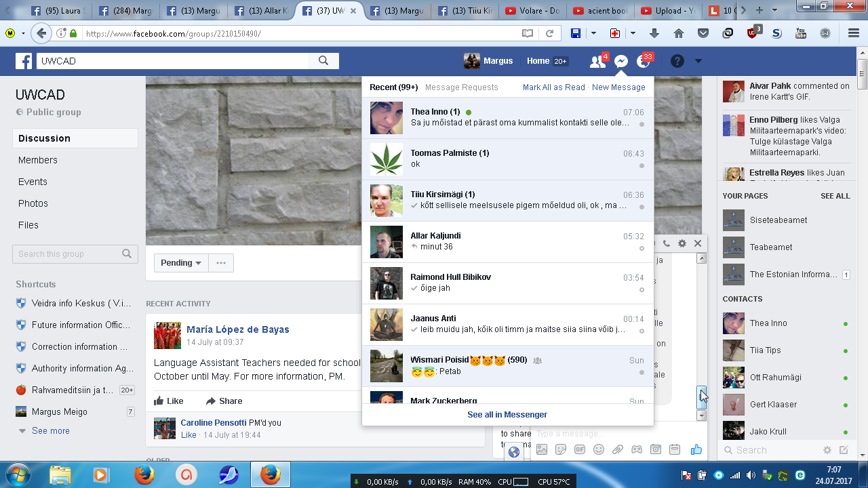Choose a sticker in the chat toolbar
The height and width of the screenshot is (488, 868).
[x=561, y=449]
